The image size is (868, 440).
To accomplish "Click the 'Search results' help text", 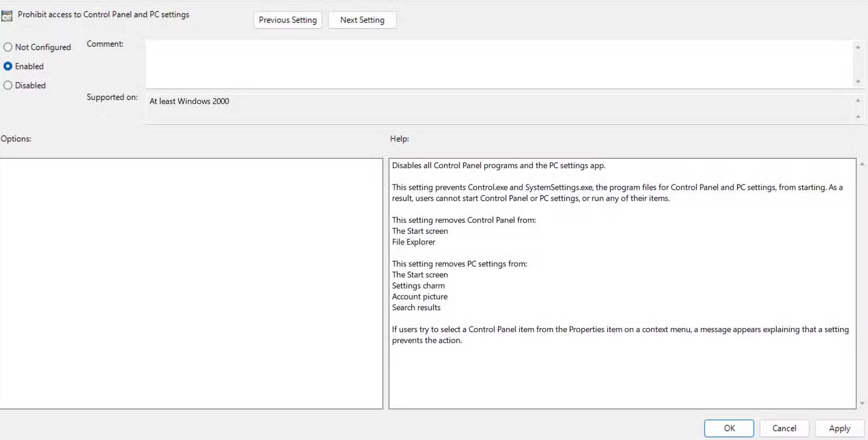I will [x=416, y=308].
